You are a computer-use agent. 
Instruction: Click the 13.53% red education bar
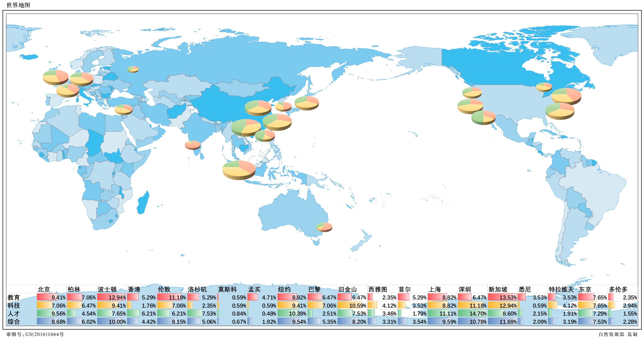[x=502, y=297]
